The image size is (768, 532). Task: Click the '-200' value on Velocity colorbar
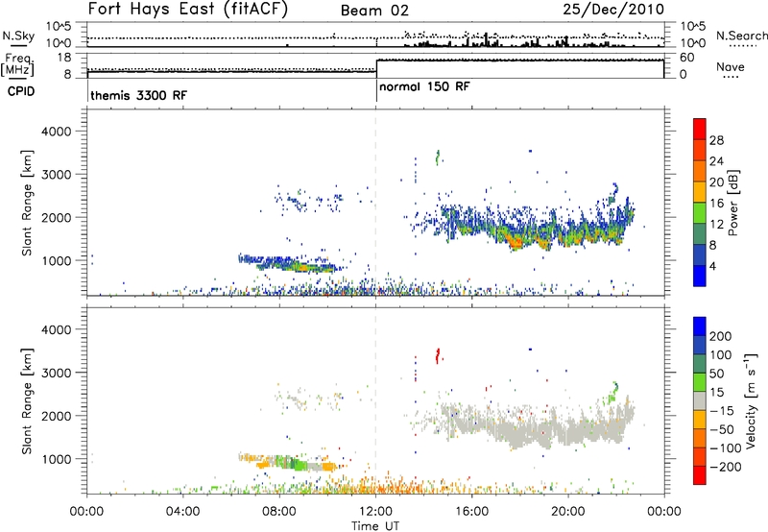tap(725, 467)
